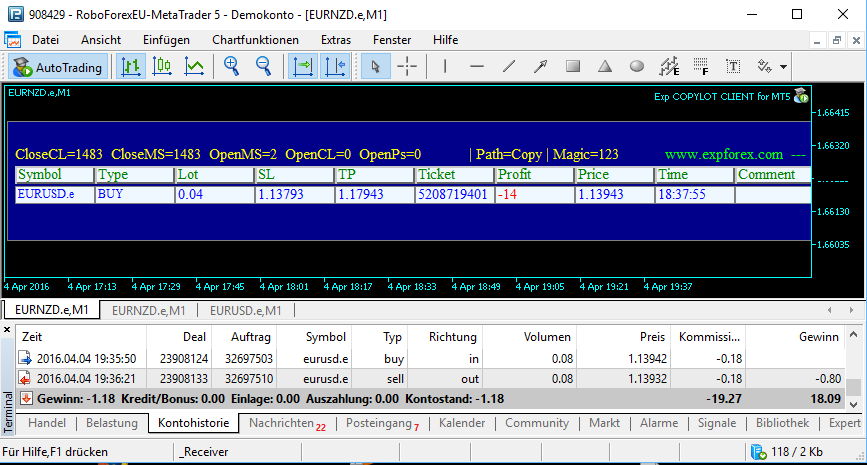Open the Alarme tab
Image resolution: width=867 pixels, height=465 pixels.
tap(659, 423)
